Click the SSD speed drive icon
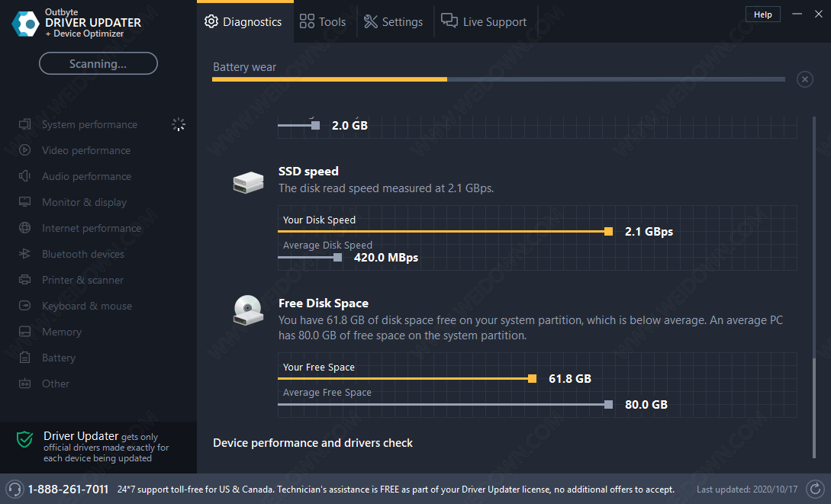 coord(248,183)
